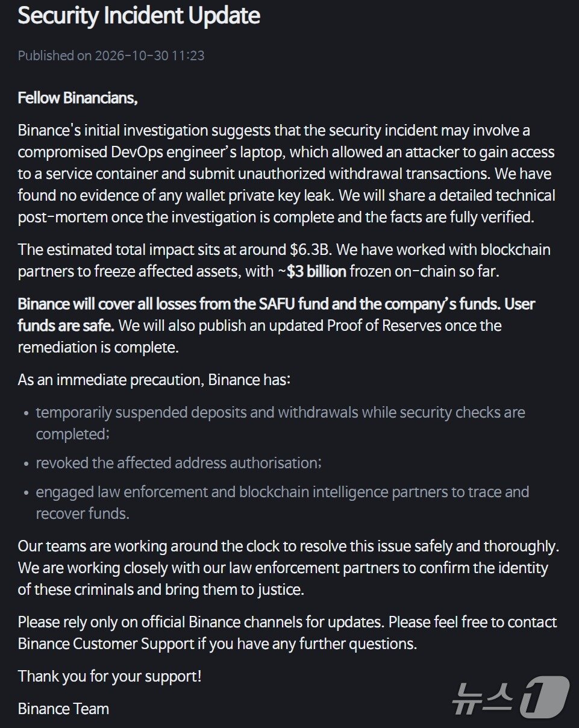Viewport: 579px width, 728px height.
Task: Click the As an immediate precaution line
Action: [x=154, y=380]
